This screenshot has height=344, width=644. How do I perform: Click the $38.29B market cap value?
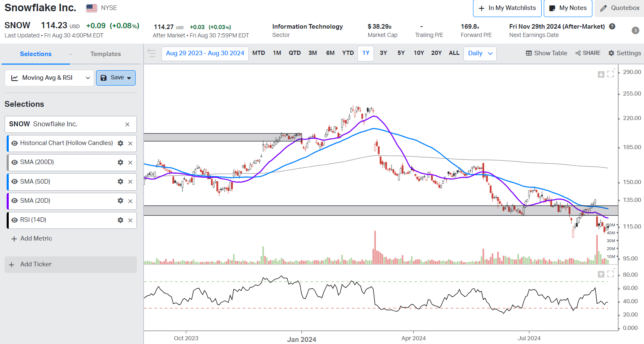(379, 27)
